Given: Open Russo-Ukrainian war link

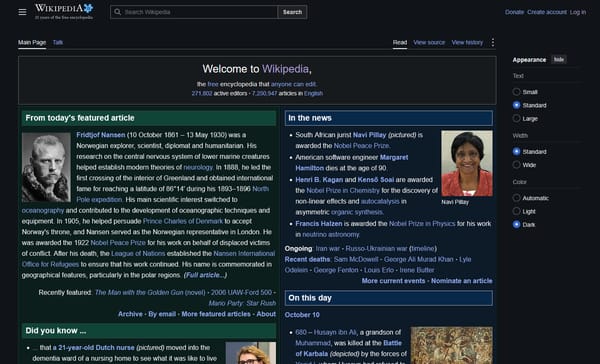Looking at the screenshot, I should 376,248.
